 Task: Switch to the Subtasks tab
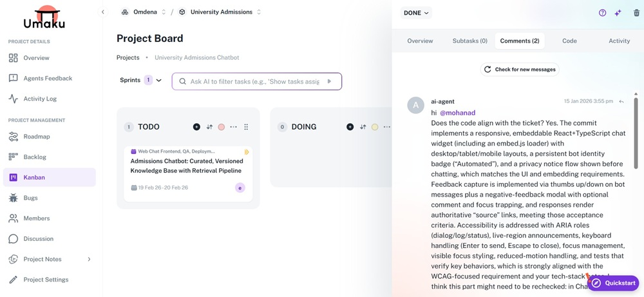469,41
